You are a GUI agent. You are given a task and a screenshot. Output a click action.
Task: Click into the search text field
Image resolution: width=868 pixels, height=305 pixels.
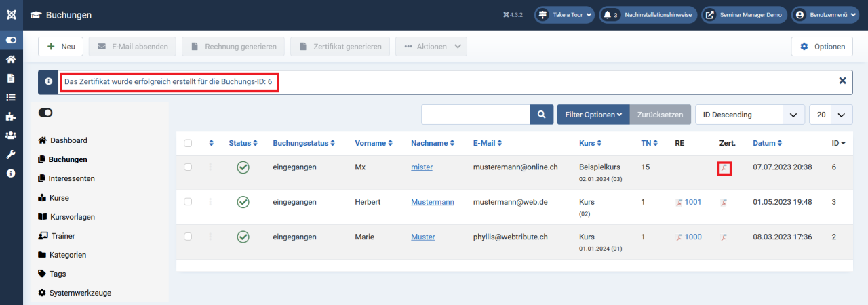point(475,115)
